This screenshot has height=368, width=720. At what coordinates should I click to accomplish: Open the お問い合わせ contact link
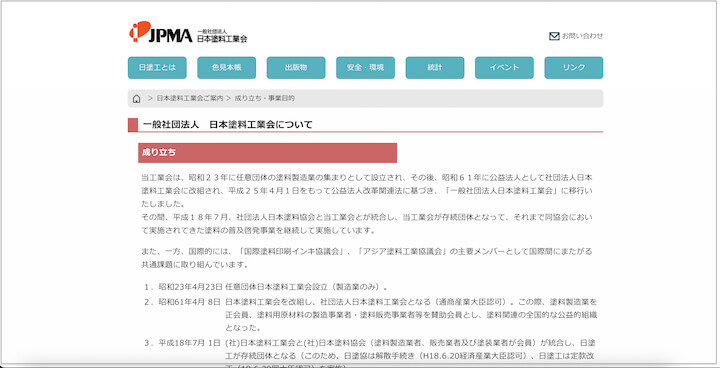pos(582,36)
